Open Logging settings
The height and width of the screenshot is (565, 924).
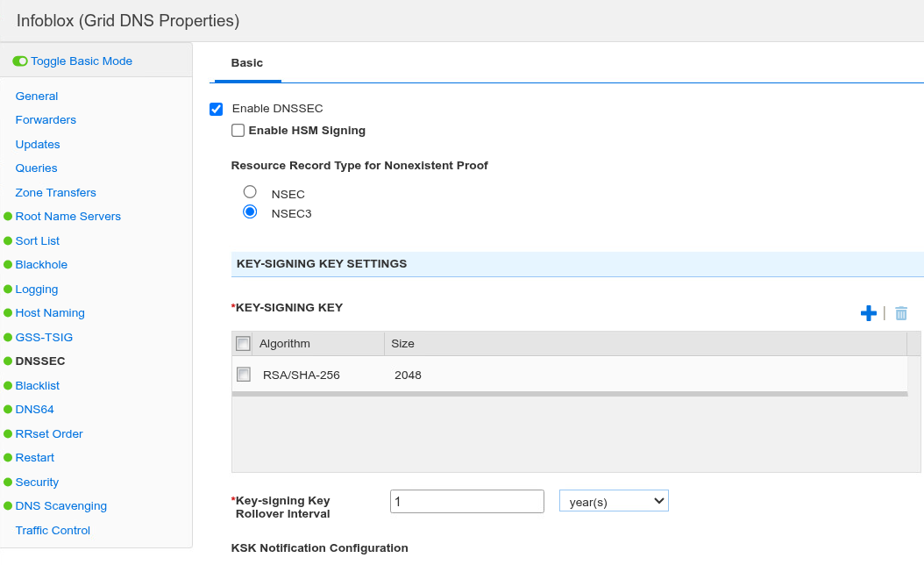pyautogui.click(x=37, y=290)
